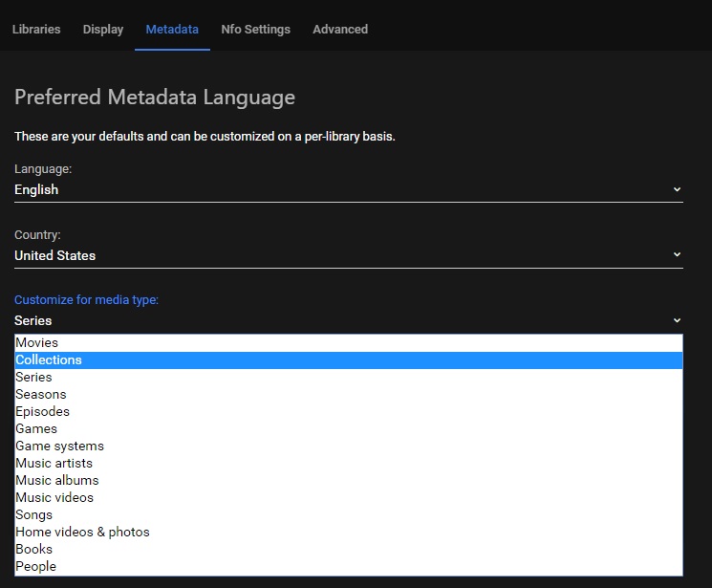
Task: Switch to the Libraries tab
Action: coord(36,29)
